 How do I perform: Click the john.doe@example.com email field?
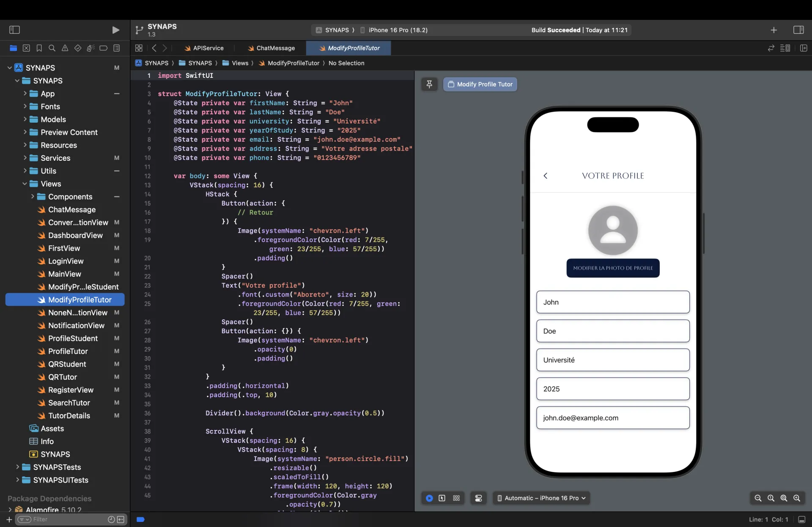pyautogui.click(x=613, y=418)
